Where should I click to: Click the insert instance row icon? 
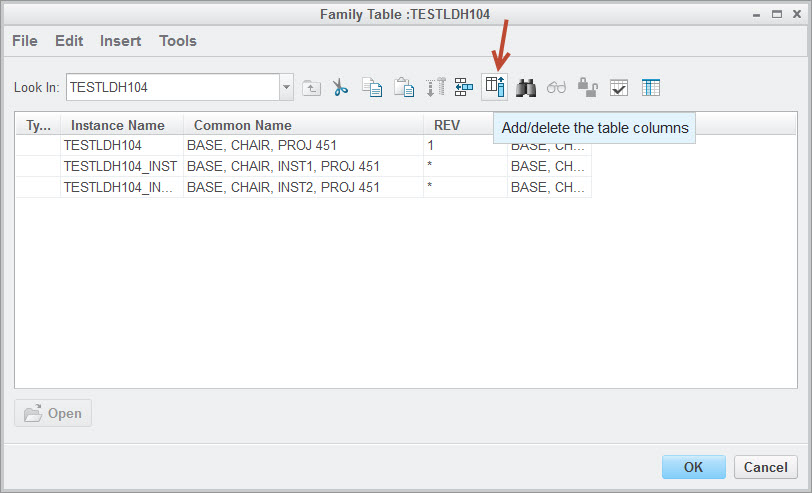click(464, 88)
